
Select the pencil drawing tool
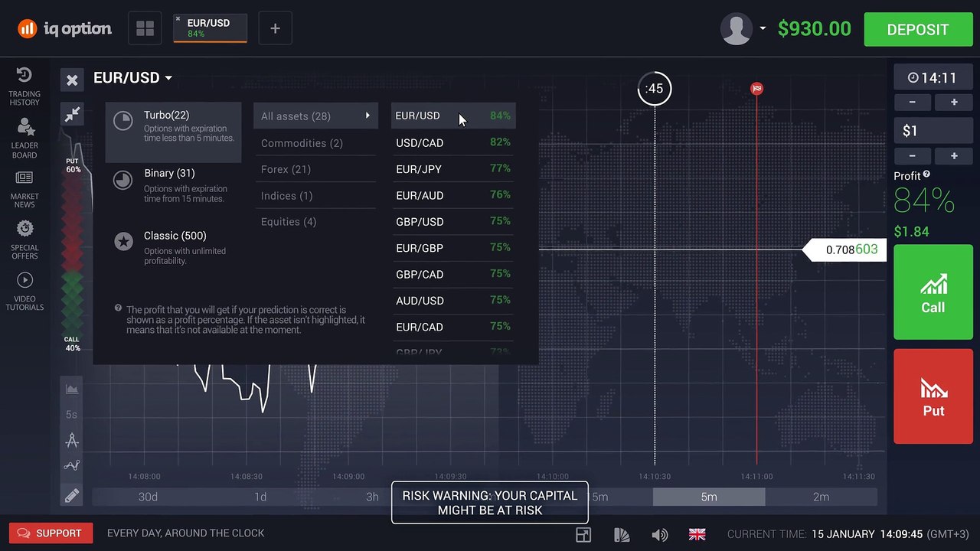tap(72, 496)
